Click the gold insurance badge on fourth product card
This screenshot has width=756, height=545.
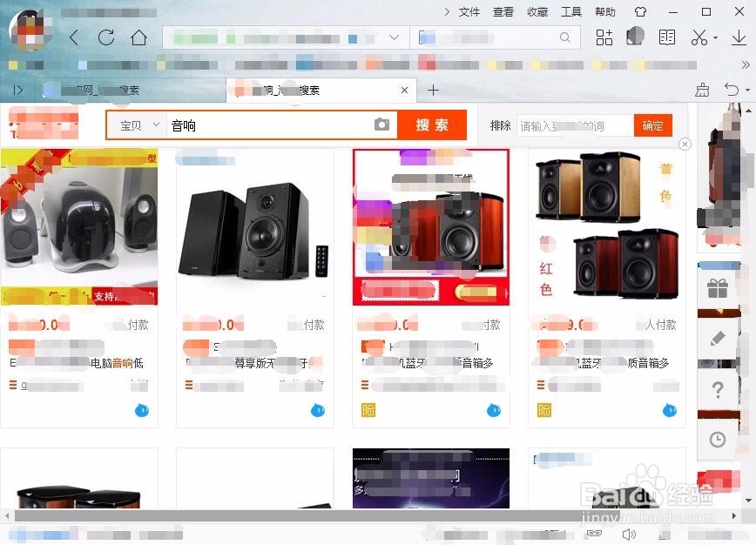(x=544, y=410)
